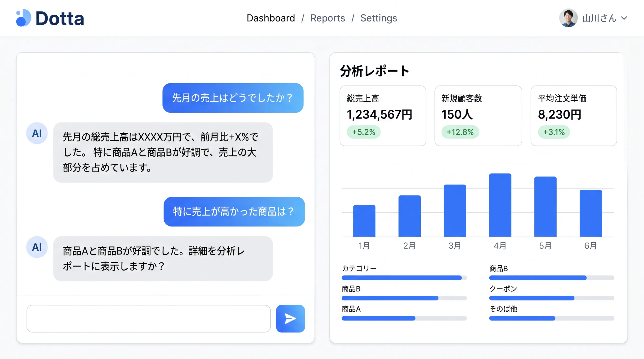Click the 150人 new customers value

(457, 115)
